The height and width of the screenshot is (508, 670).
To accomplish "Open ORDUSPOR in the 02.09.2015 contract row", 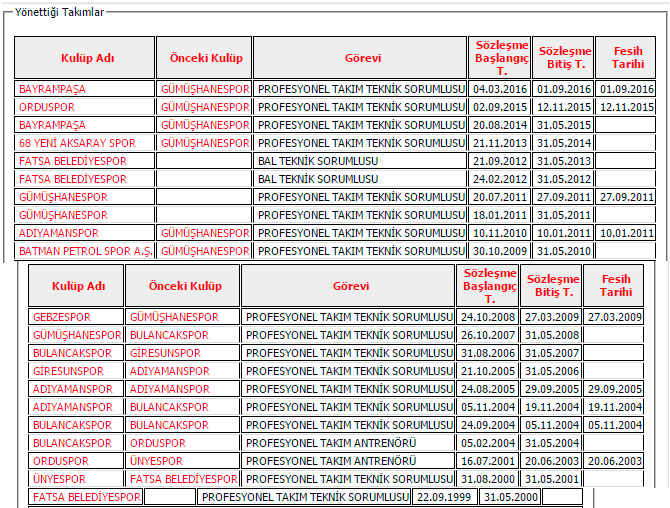I will 48,107.
